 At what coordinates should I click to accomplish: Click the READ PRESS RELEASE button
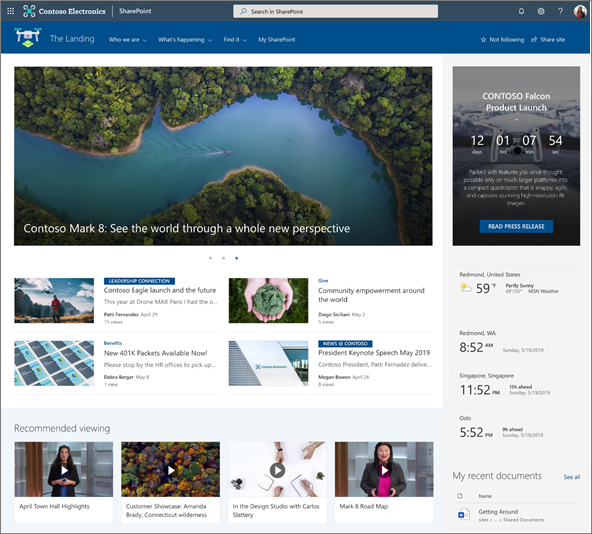click(516, 226)
